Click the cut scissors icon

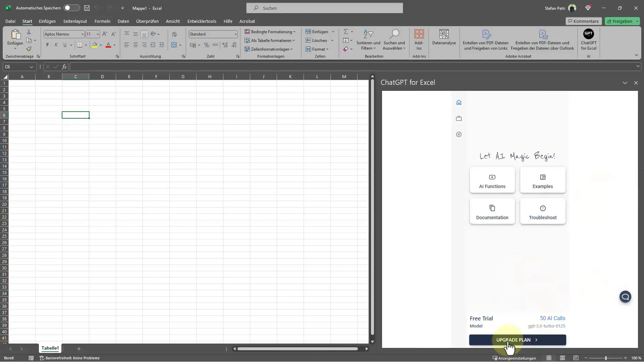pyautogui.click(x=29, y=32)
